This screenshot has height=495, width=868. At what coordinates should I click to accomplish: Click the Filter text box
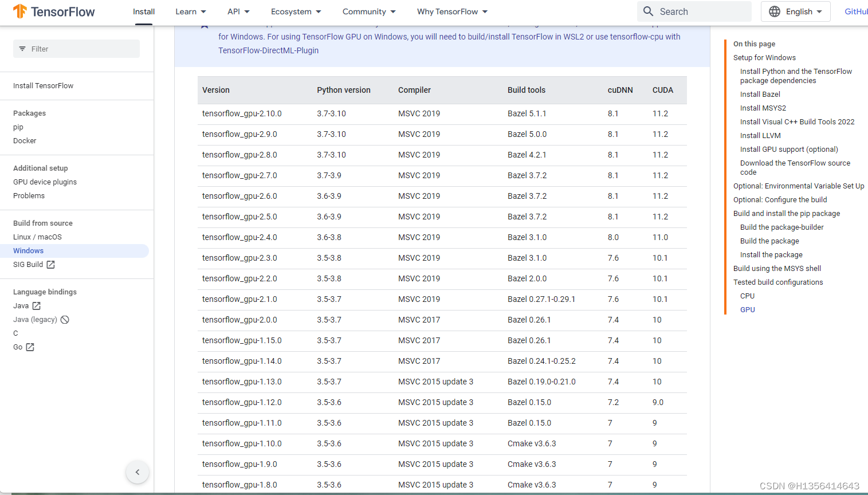click(x=76, y=49)
